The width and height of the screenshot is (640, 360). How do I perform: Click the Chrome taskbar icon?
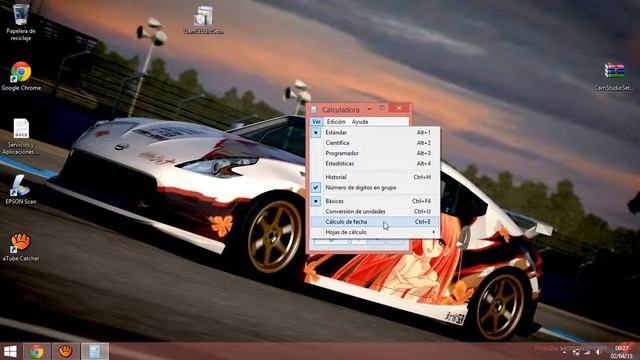click(37, 351)
